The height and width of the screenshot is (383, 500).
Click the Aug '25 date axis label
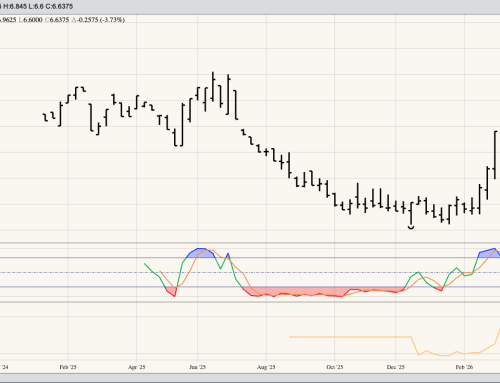pyautogui.click(x=266, y=367)
